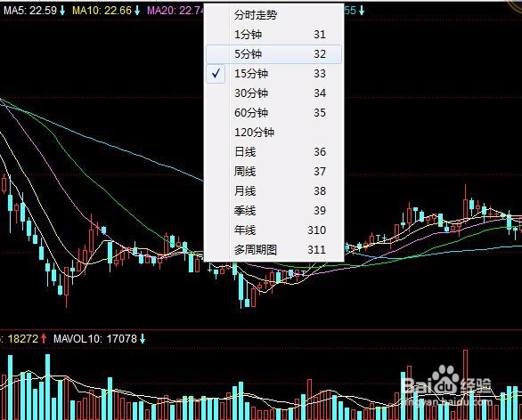
Task: Switch to 周线 weekly chart
Action: [x=273, y=172]
